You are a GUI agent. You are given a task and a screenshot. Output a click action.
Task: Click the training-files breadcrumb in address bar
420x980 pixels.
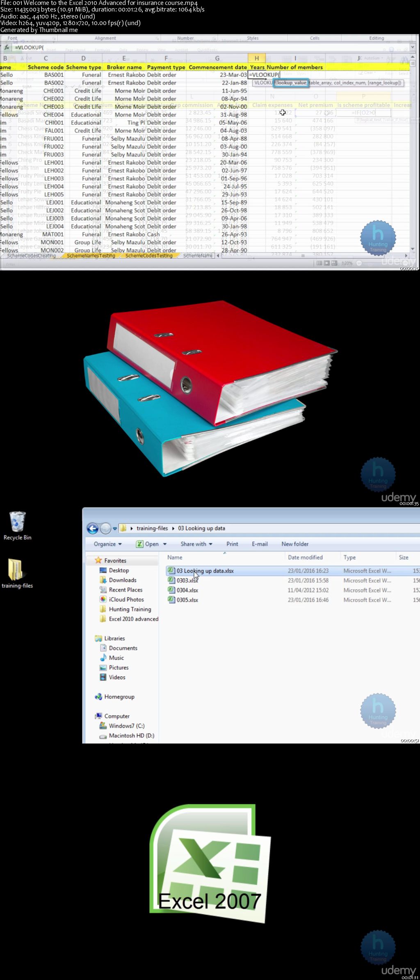[152, 528]
